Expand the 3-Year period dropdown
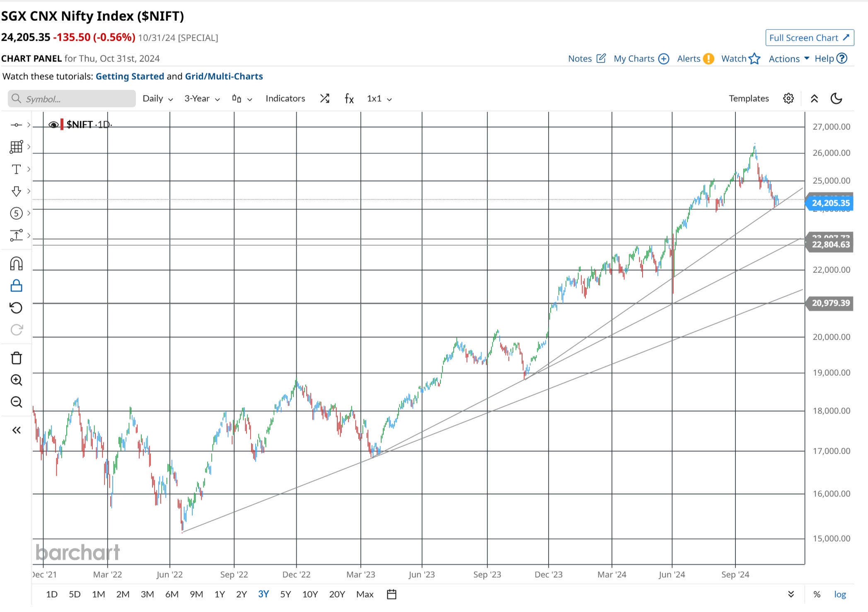 (202, 99)
